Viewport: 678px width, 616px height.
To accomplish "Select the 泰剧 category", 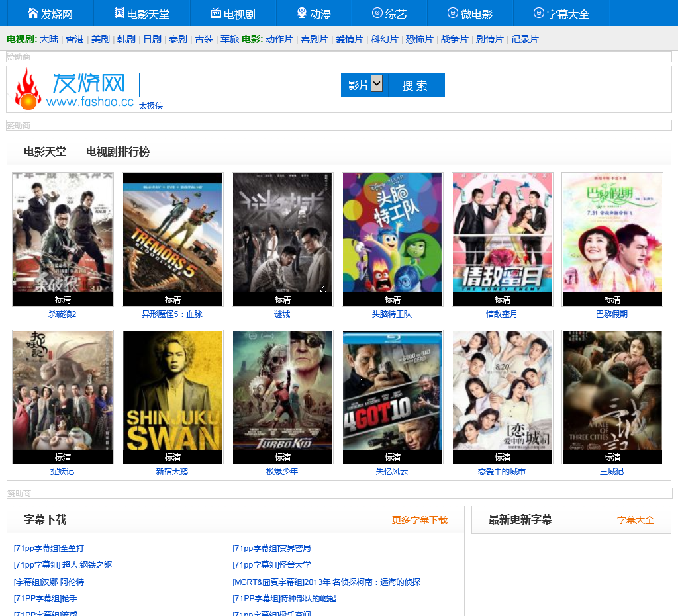I will click(177, 39).
